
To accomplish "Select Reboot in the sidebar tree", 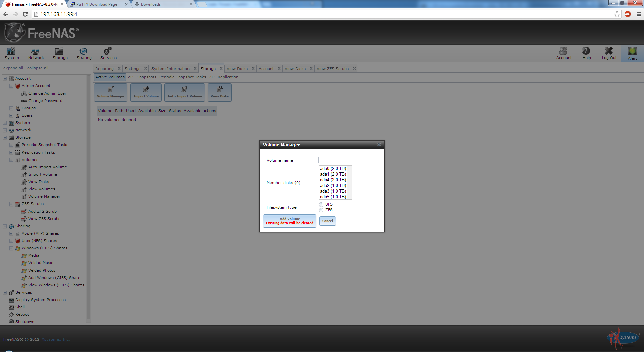I will point(22,314).
